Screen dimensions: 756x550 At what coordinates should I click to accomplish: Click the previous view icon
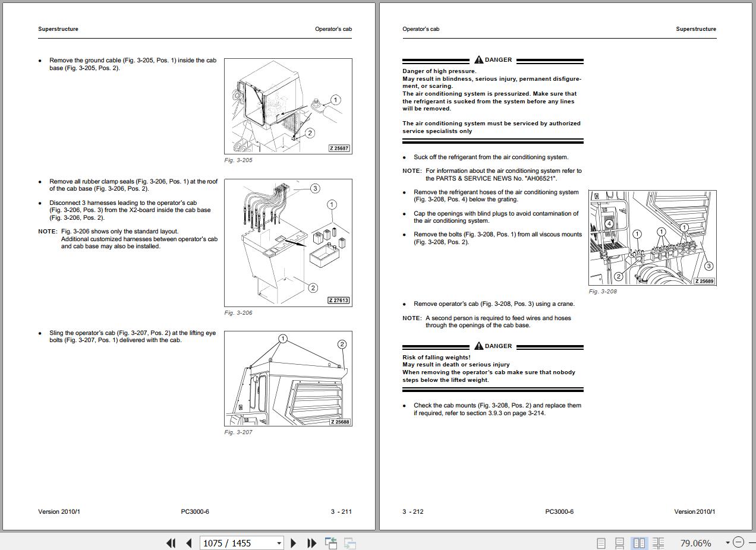[x=331, y=543]
